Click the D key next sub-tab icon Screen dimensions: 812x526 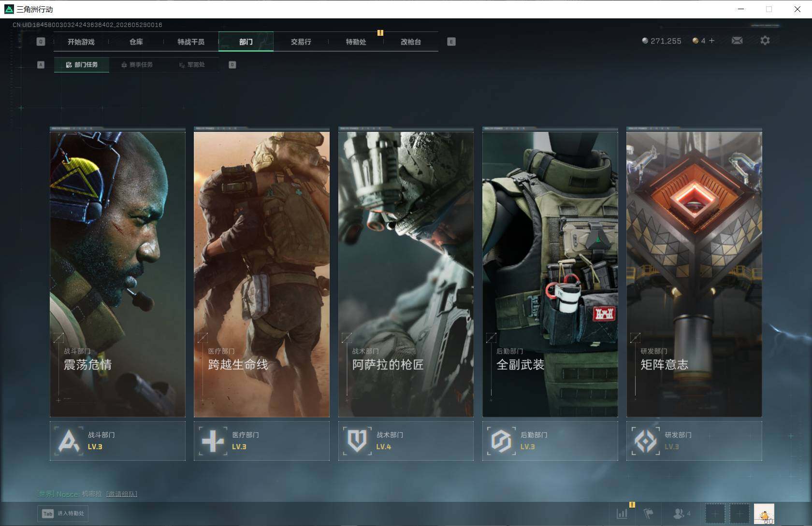(232, 65)
